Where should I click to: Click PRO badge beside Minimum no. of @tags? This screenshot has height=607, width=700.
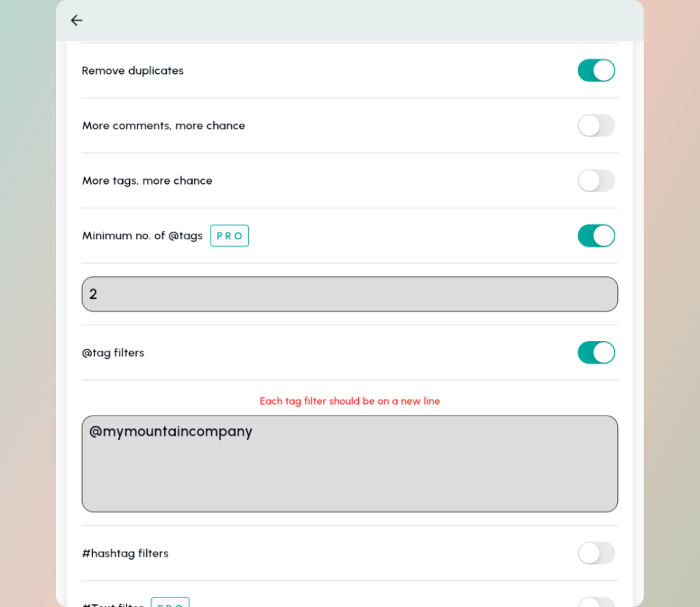(x=229, y=236)
